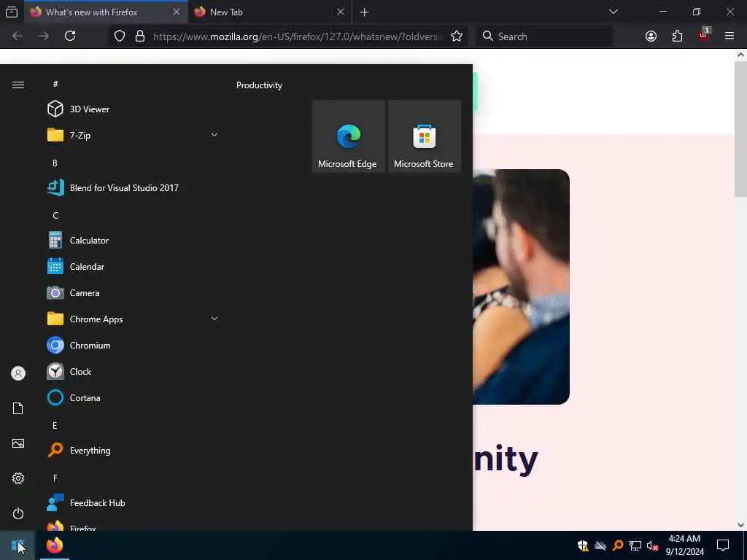Click the mozilla.org URL address bar
747x560 pixels.
tap(298, 36)
